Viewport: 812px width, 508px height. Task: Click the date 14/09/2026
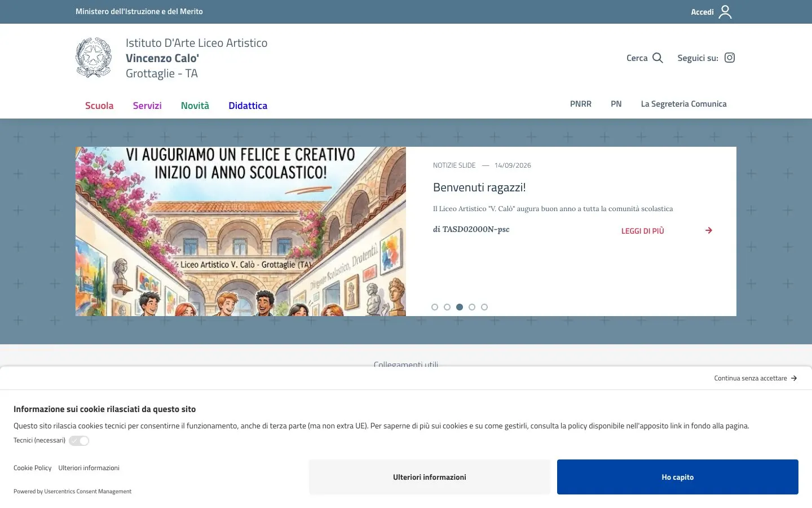click(x=513, y=165)
